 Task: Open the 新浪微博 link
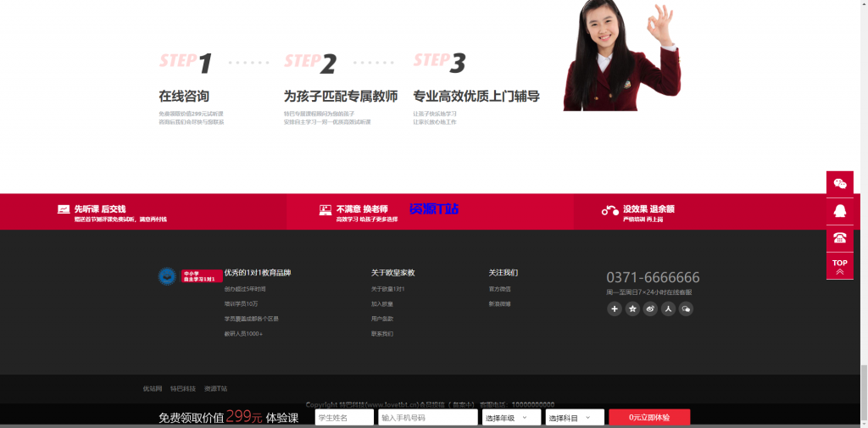[x=500, y=304]
